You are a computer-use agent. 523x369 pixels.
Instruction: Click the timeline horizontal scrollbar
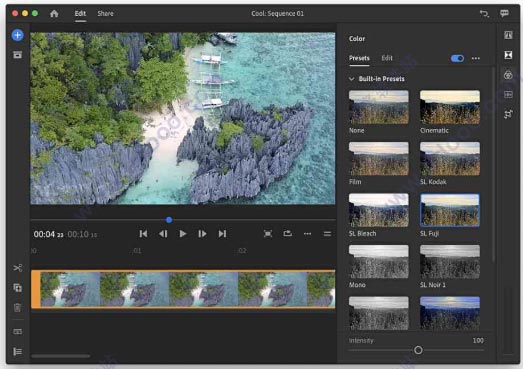click(x=60, y=356)
